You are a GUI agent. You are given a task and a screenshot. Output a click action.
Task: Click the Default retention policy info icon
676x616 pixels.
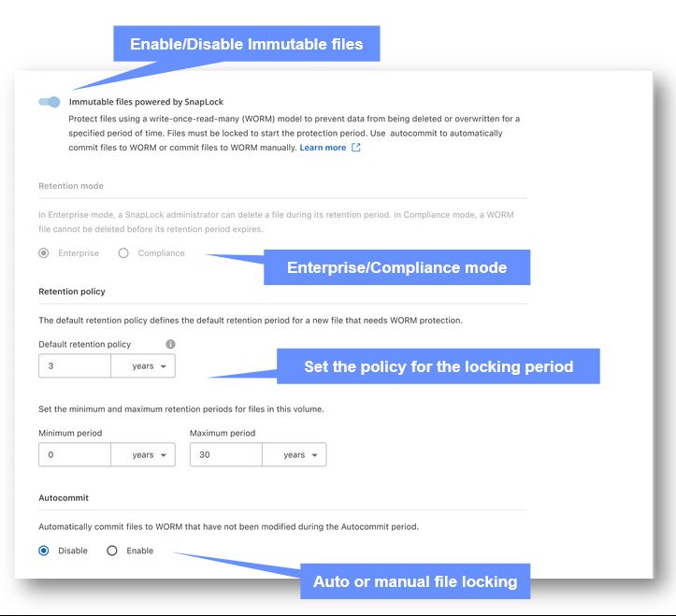pos(170,344)
